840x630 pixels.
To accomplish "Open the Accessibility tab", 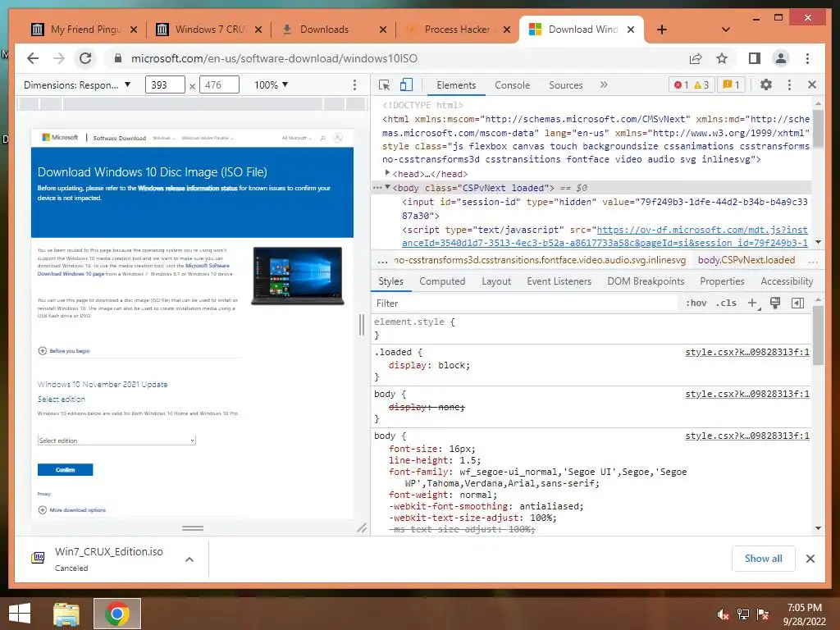I will click(787, 281).
